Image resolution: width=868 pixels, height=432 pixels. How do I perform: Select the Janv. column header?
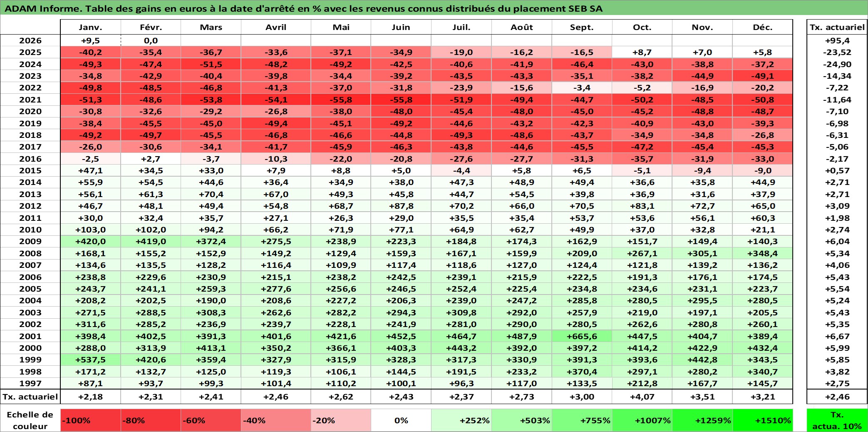tap(91, 27)
